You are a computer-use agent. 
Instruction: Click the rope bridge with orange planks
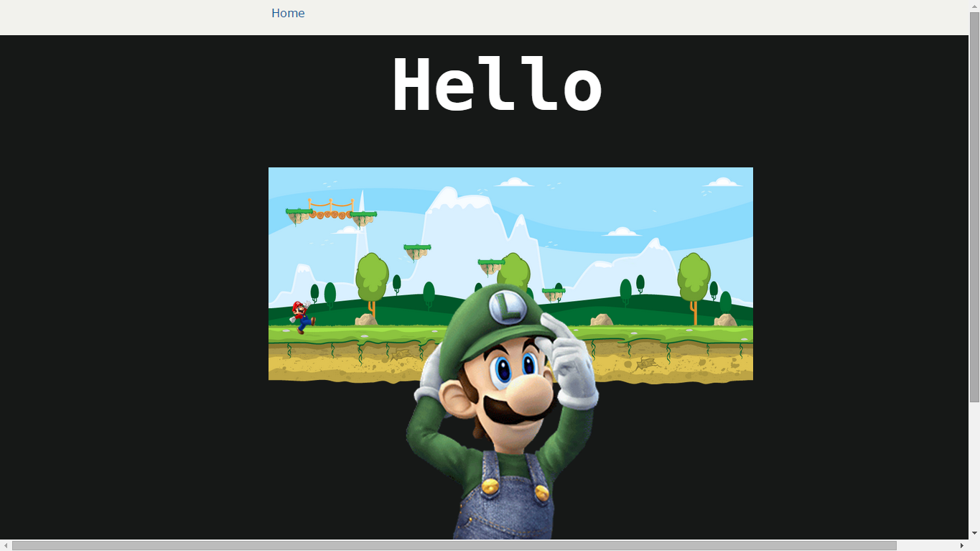[x=330, y=211]
